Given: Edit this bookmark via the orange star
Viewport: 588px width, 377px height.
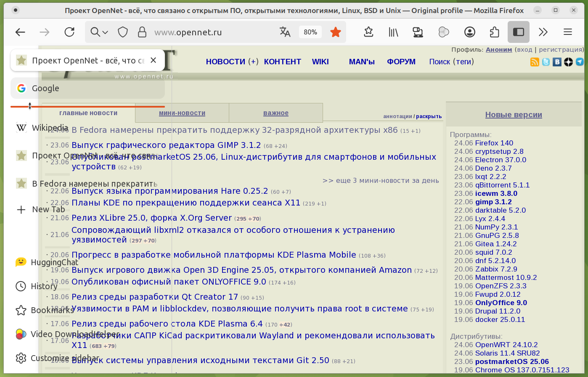Looking at the screenshot, I should 336,32.
